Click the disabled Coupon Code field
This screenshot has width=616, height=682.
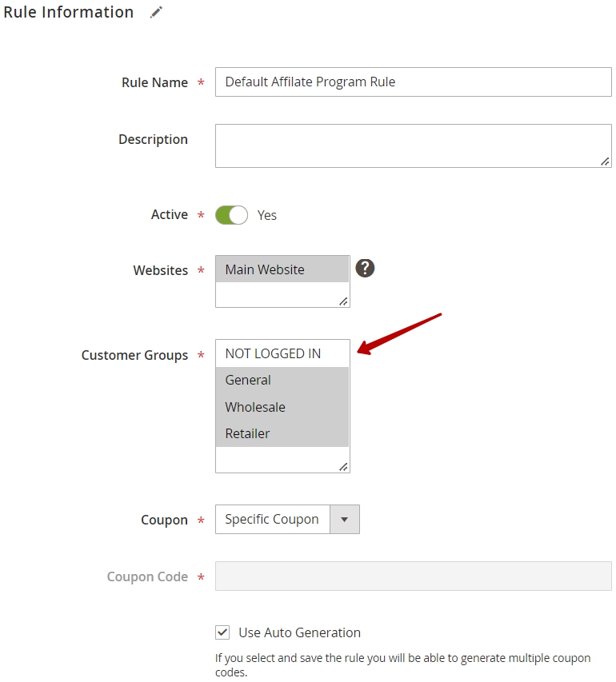pos(413,576)
